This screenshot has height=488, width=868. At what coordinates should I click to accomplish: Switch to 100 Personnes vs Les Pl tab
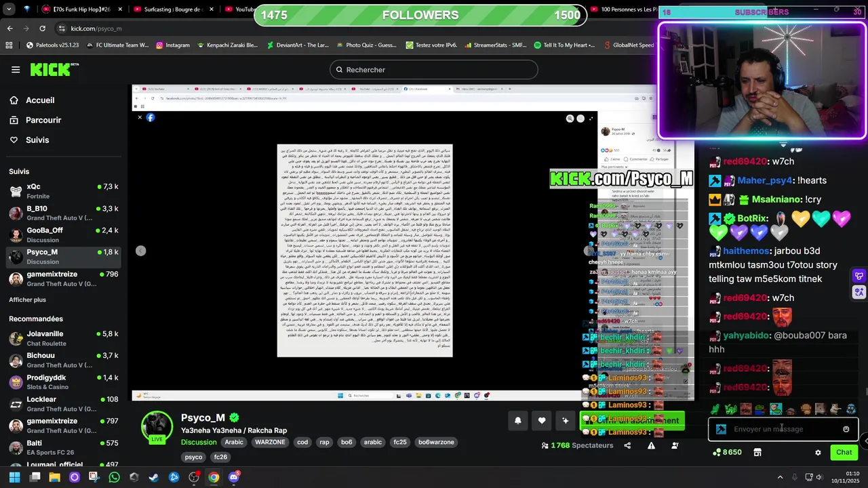click(624, 9)
